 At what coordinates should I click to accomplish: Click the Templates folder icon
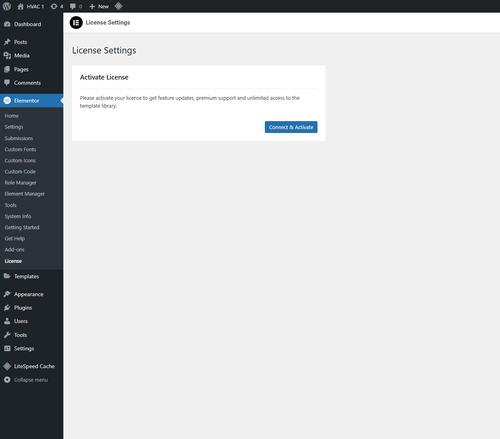pos(7,276)
